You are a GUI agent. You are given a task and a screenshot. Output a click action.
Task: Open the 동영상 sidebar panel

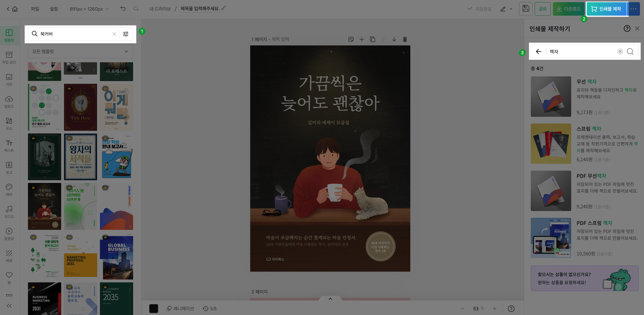[x=9, y=234]
